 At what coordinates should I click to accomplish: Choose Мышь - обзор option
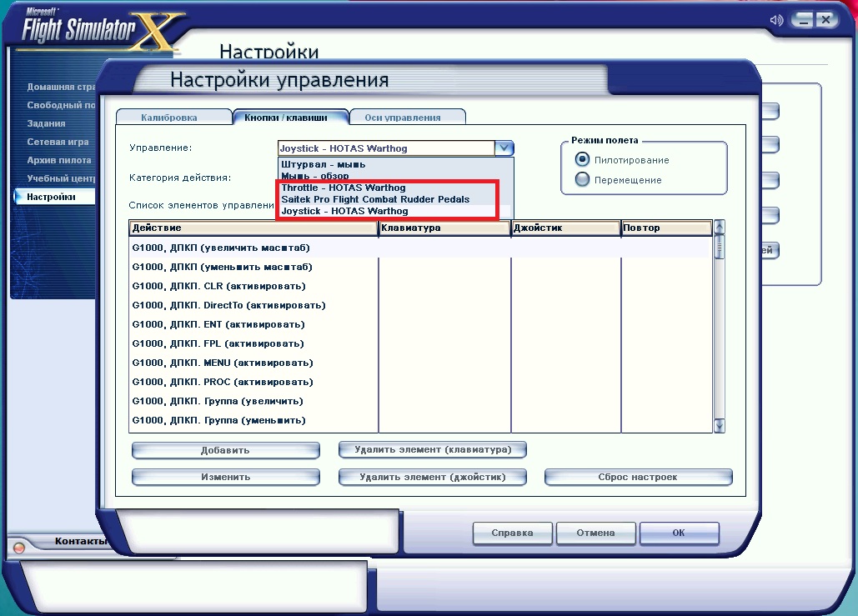click(395, 176)
